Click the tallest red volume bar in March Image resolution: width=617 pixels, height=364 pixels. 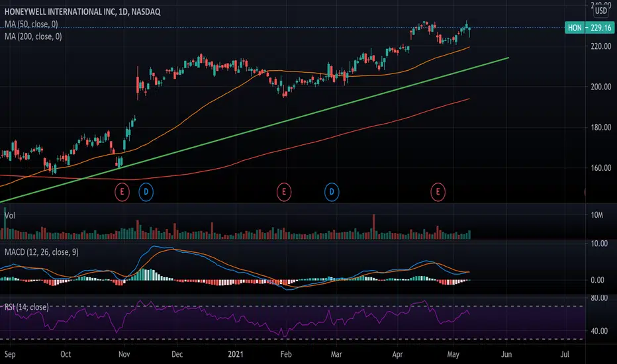click(x=374, y=226)
